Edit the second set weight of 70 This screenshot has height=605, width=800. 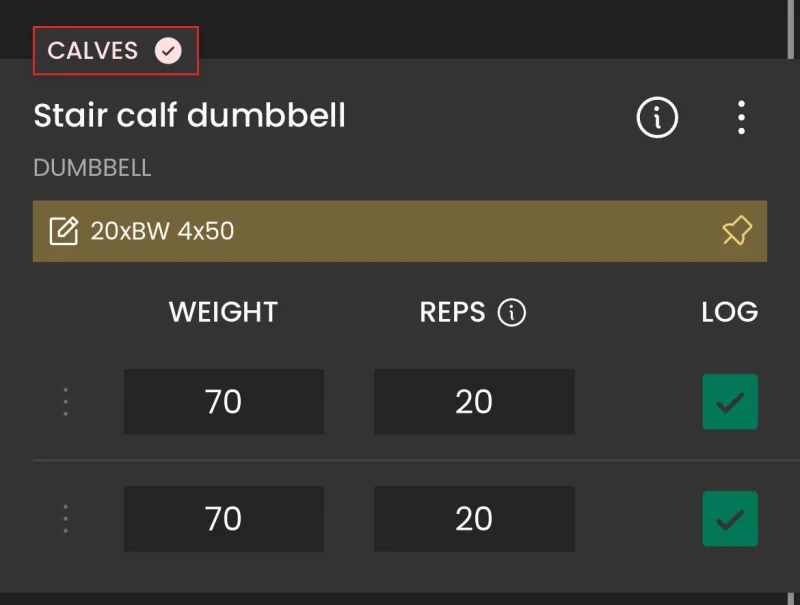pos(223,519)
